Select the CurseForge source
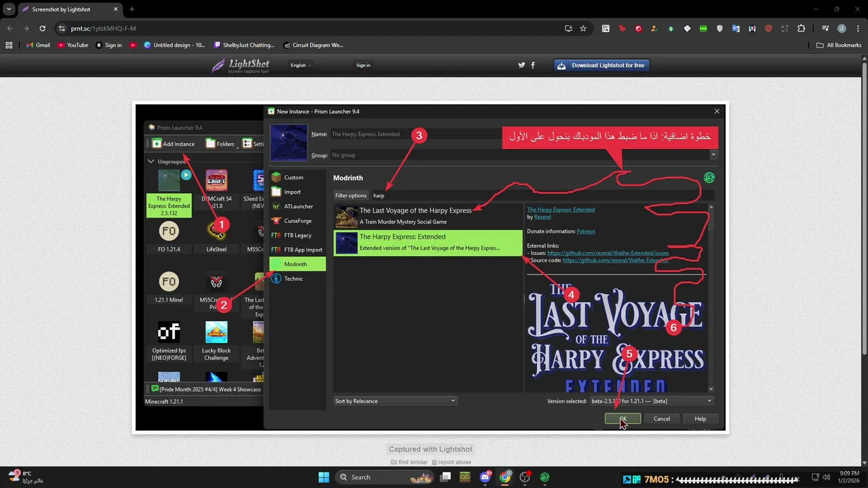Viewport: 868px width, 488px height. [297, 221]
